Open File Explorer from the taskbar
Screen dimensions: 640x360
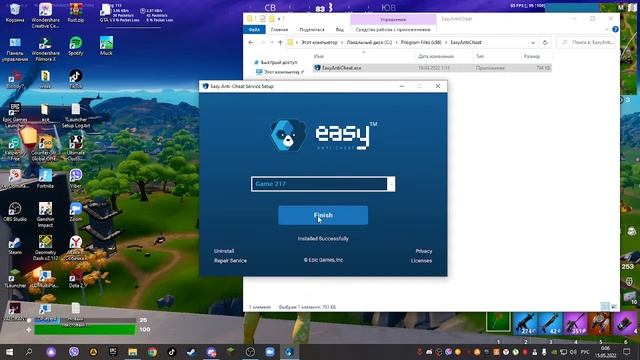point(133,352)
